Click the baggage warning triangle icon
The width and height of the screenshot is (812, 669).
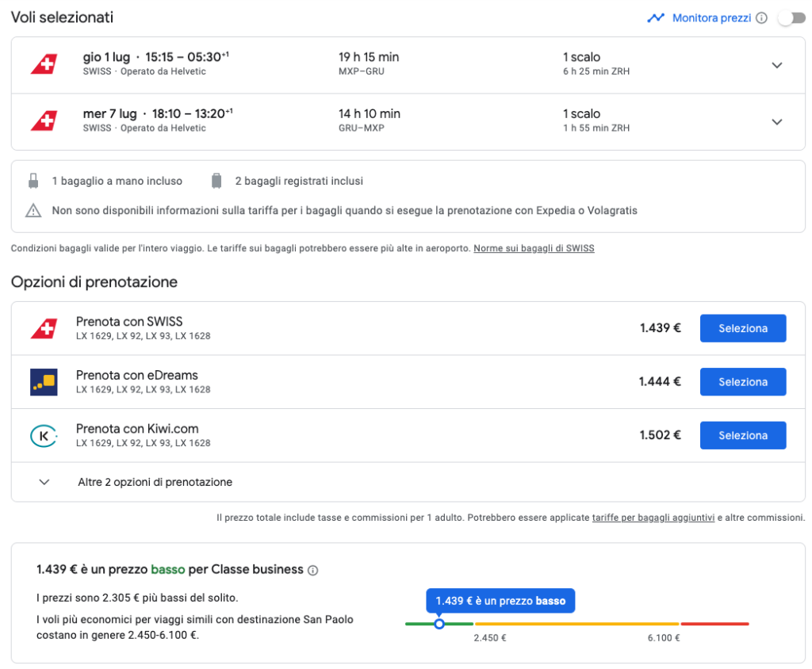click(x=33, y=211)
